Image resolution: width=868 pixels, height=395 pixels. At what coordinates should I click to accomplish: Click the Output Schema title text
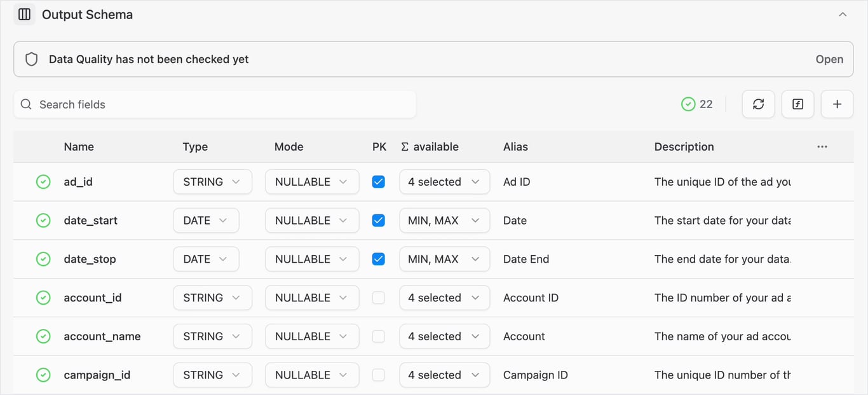point(87,15)
